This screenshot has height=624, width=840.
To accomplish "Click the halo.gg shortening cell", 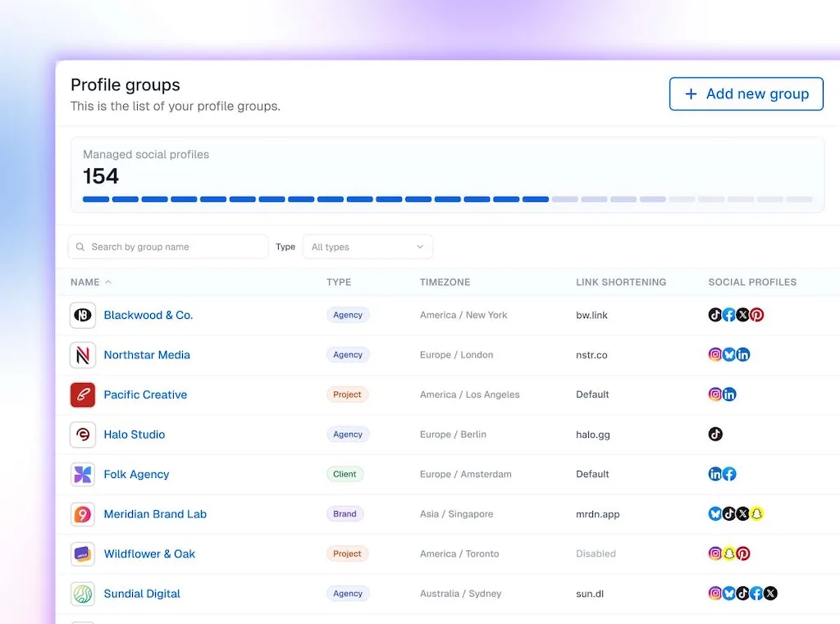I will click(x=593, y=435).
